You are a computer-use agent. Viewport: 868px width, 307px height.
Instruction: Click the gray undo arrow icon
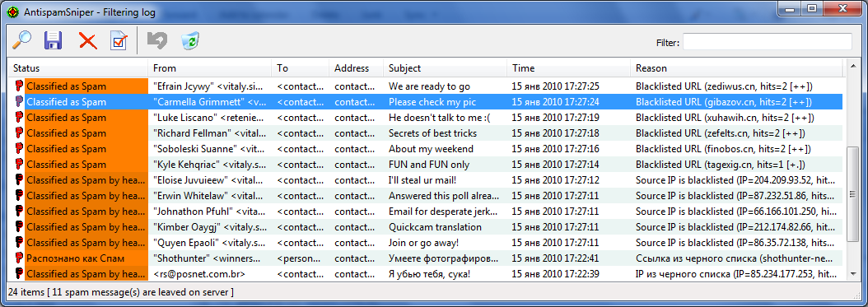point(156,40)
